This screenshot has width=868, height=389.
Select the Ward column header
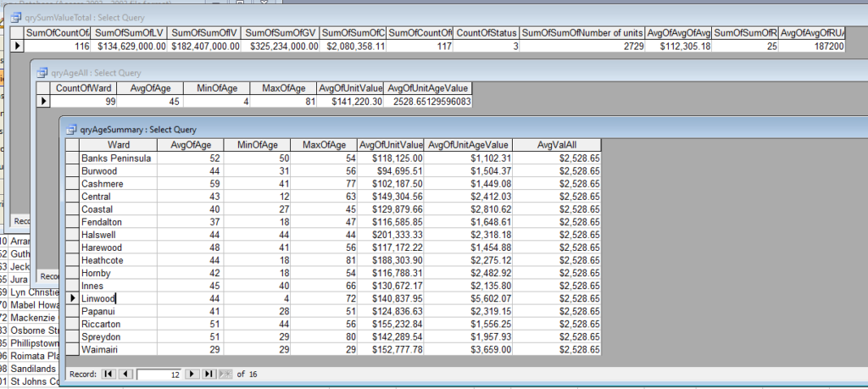pyautogui.click(x=119, y=145)
